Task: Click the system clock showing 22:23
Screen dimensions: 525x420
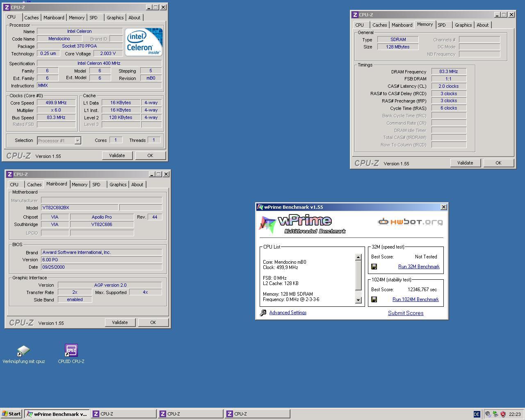Action: pyautogui.click(x=515, y=414)
